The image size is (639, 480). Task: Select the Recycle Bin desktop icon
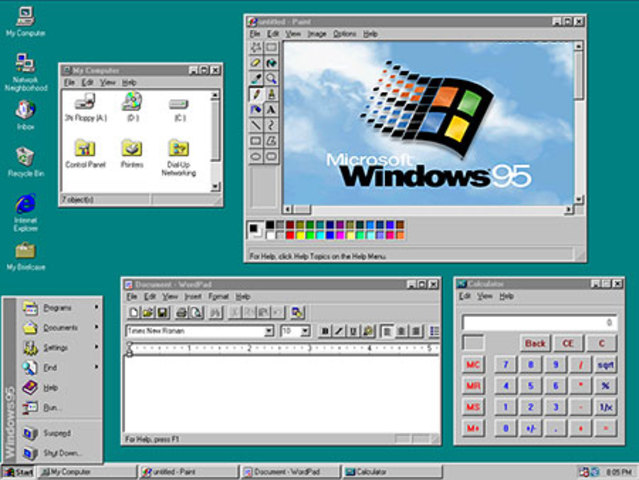[x=25, y=162]
